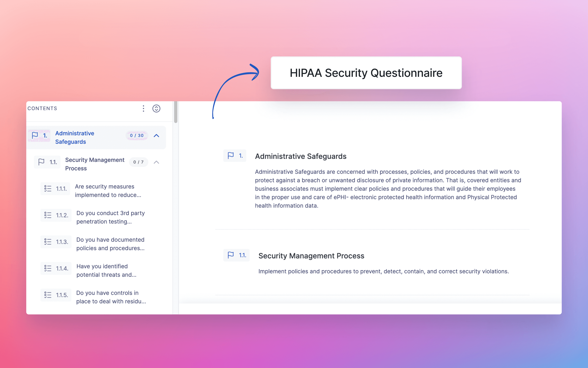The width and height of the screenshot is (588, 368).
Task: Open question 'Do you have controls in place...'
Action: [111, 297]
